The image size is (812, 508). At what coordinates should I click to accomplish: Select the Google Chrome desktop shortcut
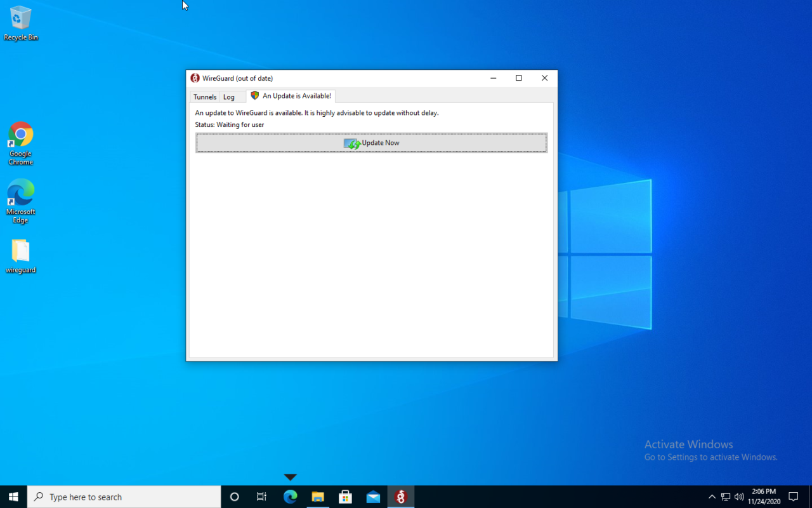(x=20, y=144)
